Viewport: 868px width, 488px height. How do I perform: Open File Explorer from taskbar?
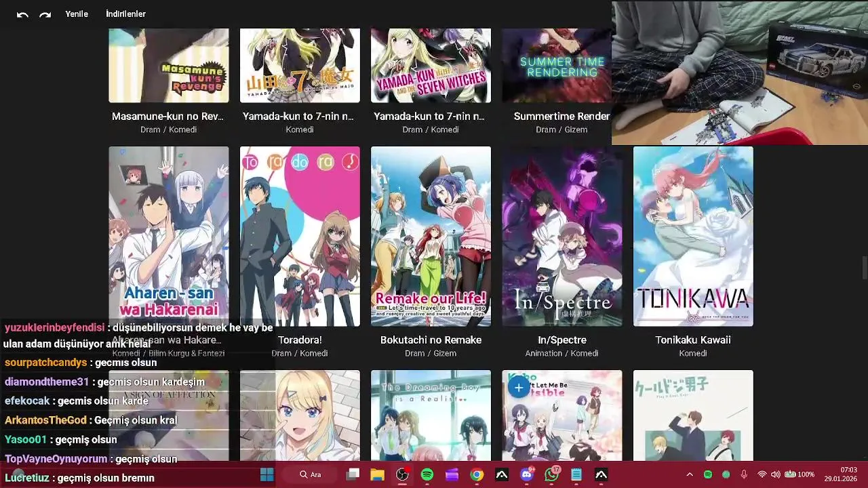click(x=377, y=474)
